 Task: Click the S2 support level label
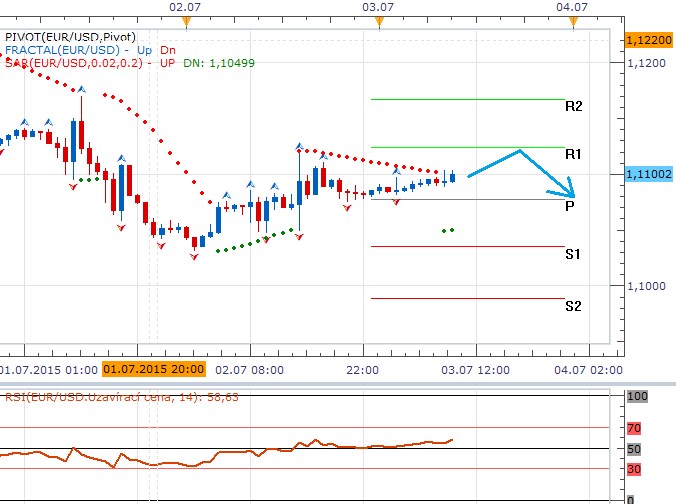pos(573,306)
